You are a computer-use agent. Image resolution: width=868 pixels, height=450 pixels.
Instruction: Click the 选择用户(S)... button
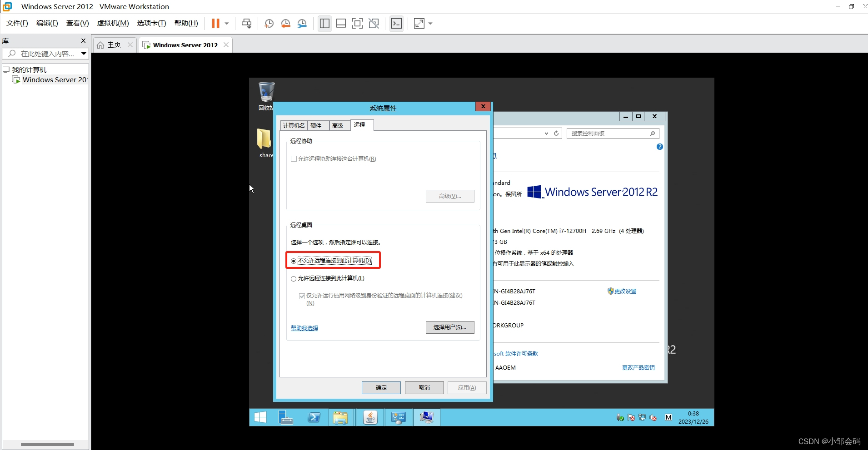click(x=450, y=327)
